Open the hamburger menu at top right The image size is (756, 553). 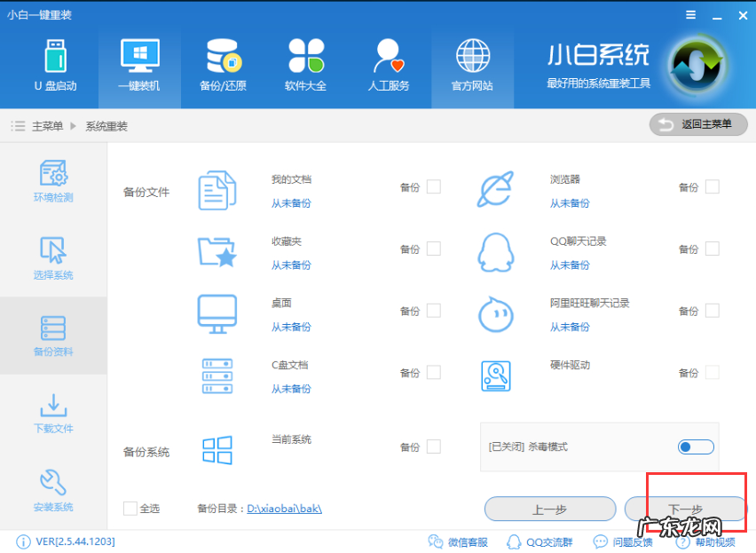[x=689, y=15]
